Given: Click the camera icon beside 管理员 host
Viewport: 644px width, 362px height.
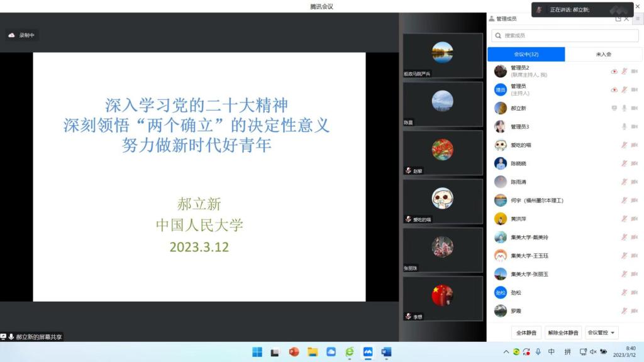Looking at the screenshot, I should pyautogui.click(x=634, y=89).
